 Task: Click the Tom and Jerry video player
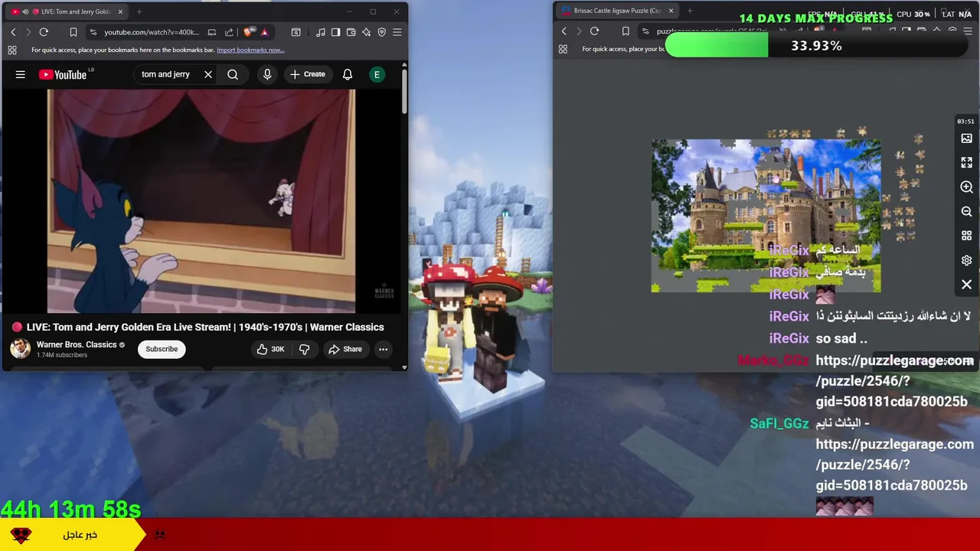[201, 201]
